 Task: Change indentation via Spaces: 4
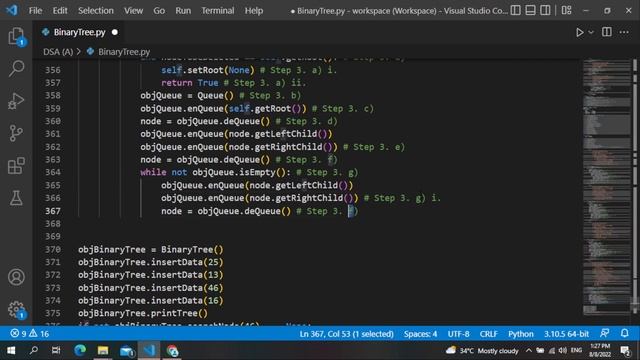tap(420, 334)
